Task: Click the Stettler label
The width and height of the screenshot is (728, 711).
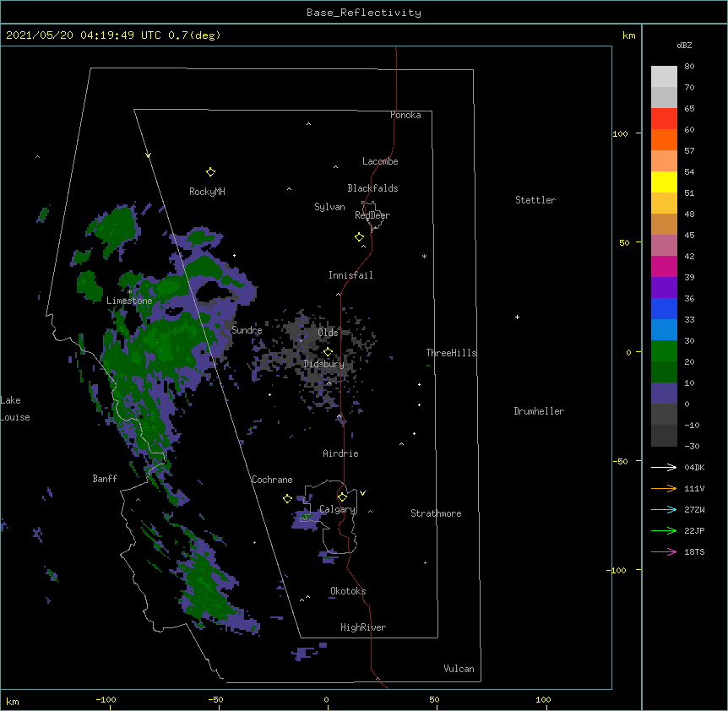Action: (x=535, y=200)
